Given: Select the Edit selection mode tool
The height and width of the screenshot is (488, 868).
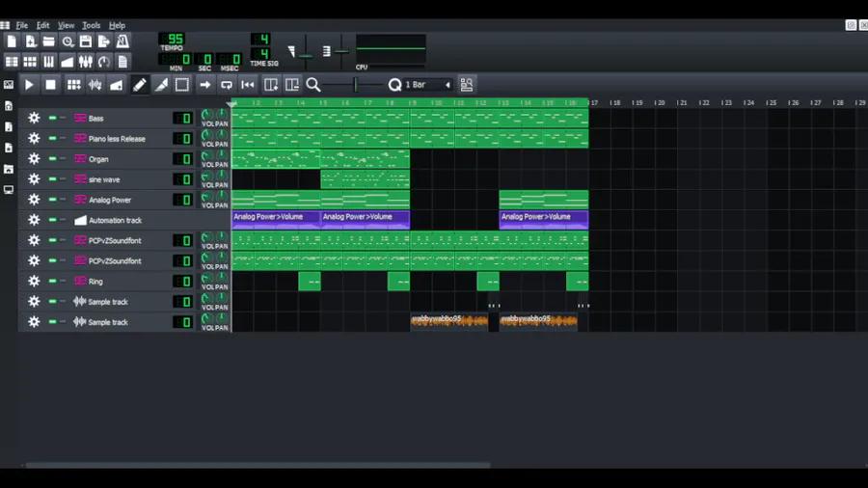Looking at the screenshot, I should [182, 85].
